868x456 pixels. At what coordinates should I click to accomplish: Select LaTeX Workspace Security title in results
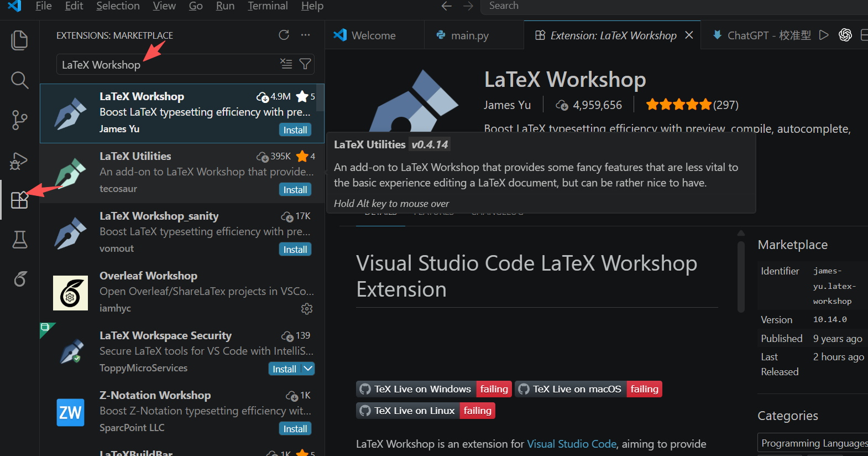point(165,335)
